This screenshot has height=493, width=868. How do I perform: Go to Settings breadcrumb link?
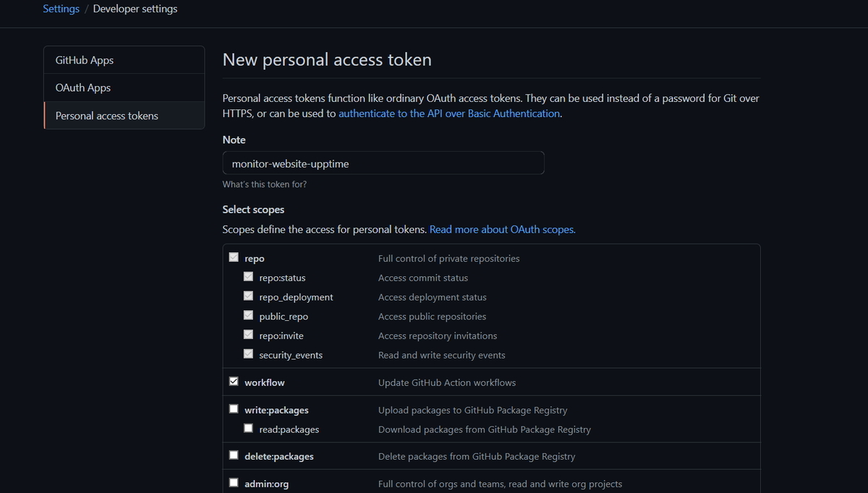[61, 9]
